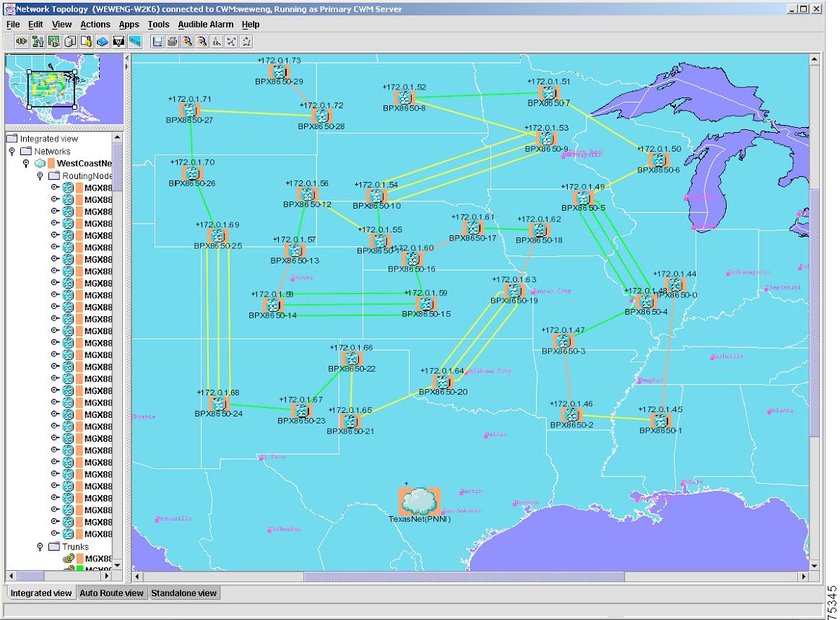Click the teal panel toolbar icon
This screenshot has height=620, width=840.
coord(135,41)
